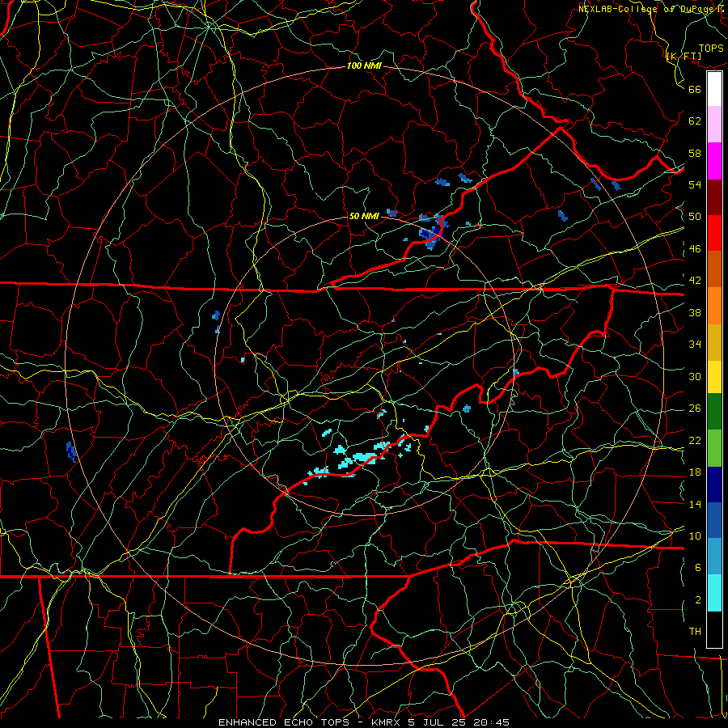Click the dark orange legend swatch
The height and width of the screenshot is (728, 728).
714,269
